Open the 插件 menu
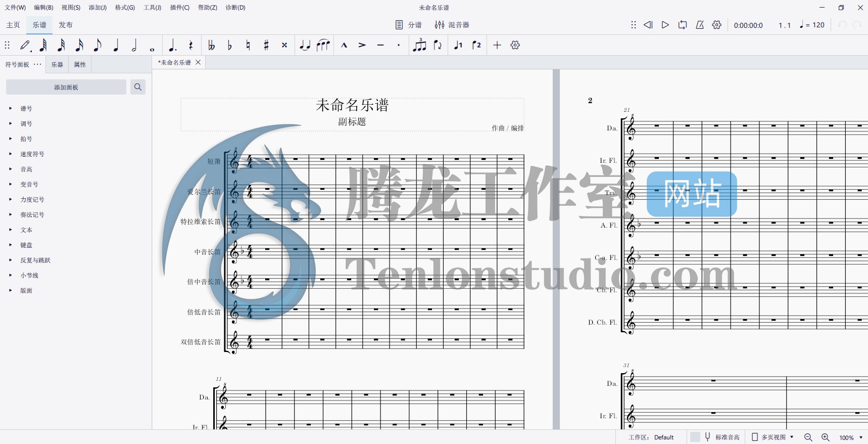868x444 pixels. click(x=179, y=8)
